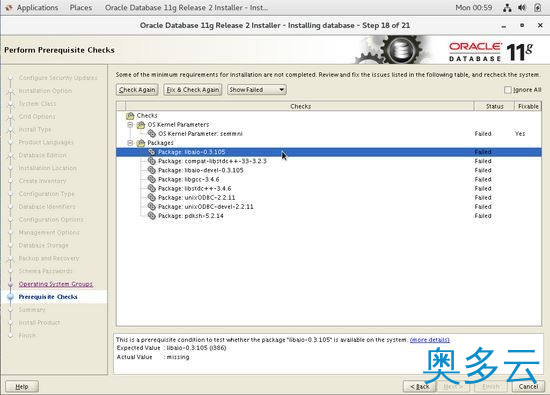Screen dimensions: 550x395
Task: Click the Help button
Action: pyautogui.click(x=22, y=387)
